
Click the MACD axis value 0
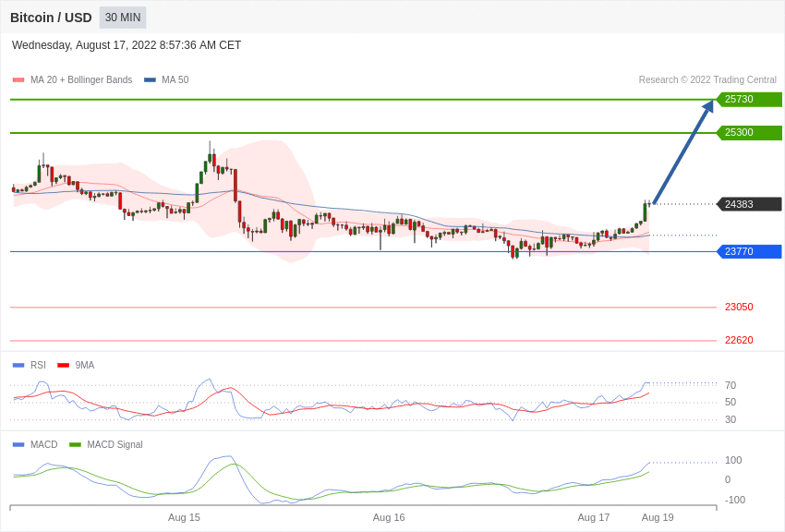click(728, 479)
